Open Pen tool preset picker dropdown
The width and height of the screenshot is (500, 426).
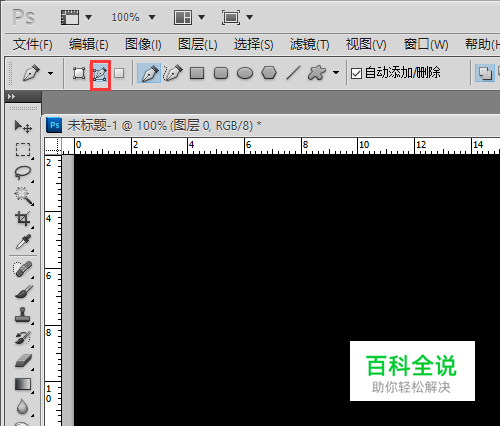pos(51,73)
